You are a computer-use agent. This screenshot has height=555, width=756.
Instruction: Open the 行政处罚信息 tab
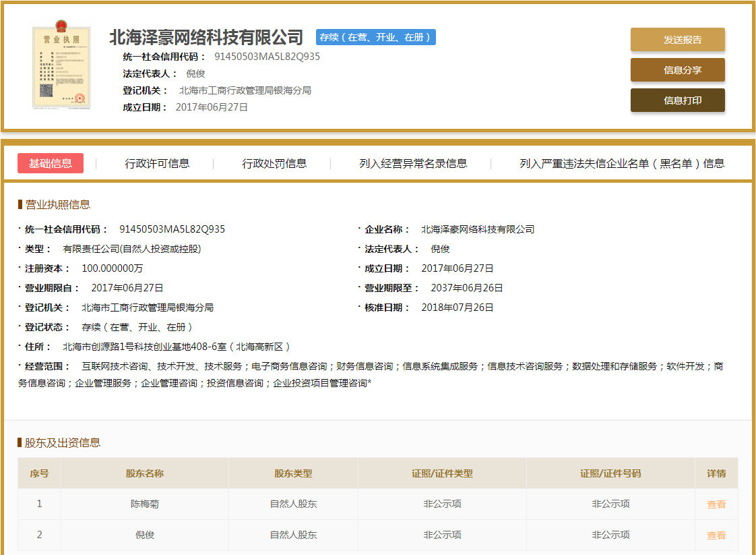coord(275,163)
